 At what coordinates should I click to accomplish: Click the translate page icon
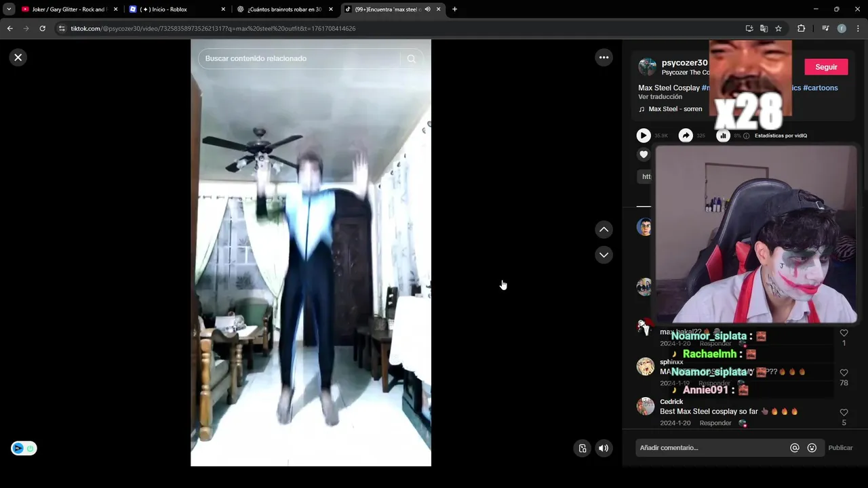(x=764, y=28)
